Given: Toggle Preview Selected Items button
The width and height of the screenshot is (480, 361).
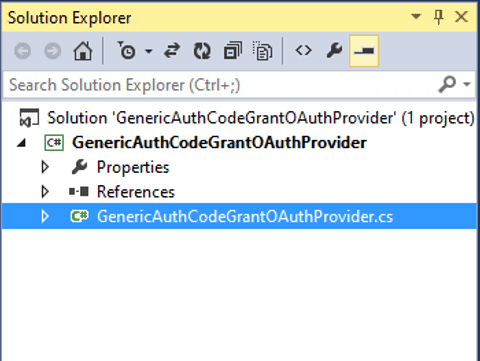Looking at the screenshot, I should [364, 51].
